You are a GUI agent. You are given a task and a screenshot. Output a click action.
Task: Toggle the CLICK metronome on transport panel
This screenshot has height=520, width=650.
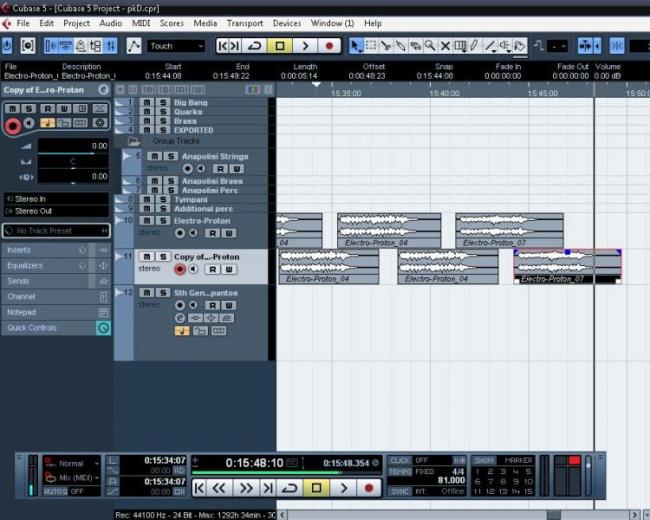pyautogui.click(x=400, y=460)
